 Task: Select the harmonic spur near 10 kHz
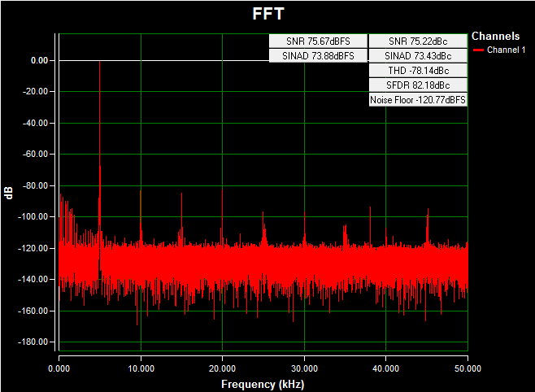point(141,192)
